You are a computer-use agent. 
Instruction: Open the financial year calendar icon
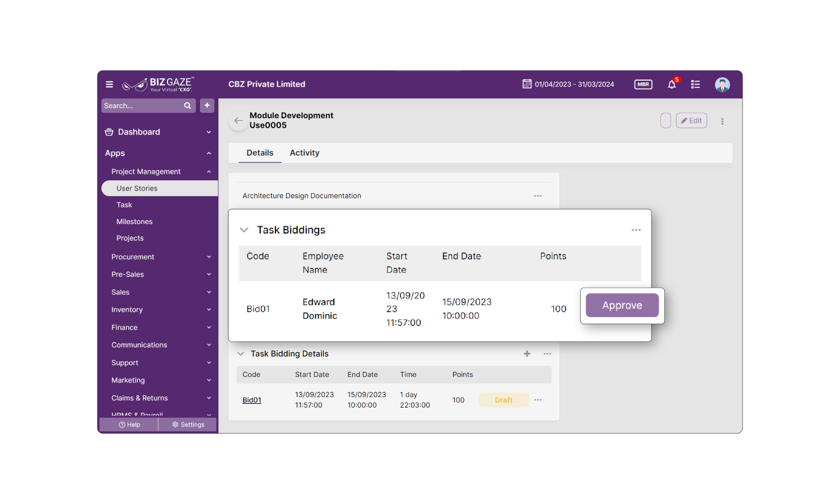[x=527, y=84]
